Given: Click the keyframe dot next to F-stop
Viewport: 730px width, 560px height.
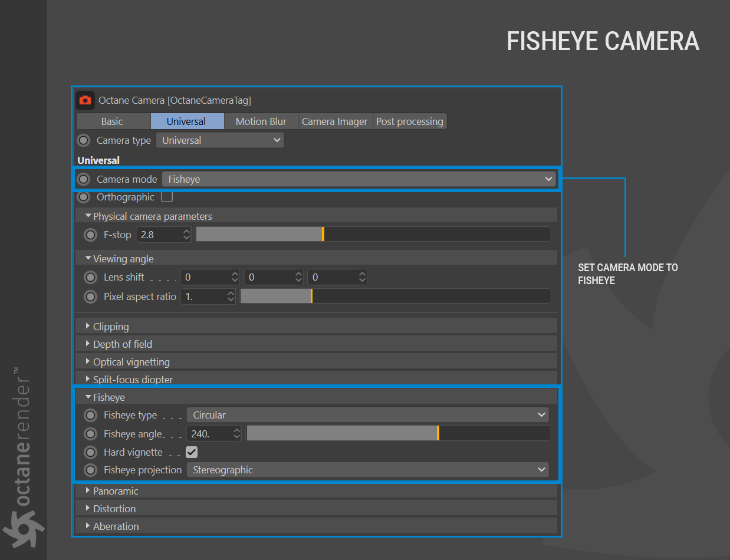Looking at the screenshot, I should point(90,235).
